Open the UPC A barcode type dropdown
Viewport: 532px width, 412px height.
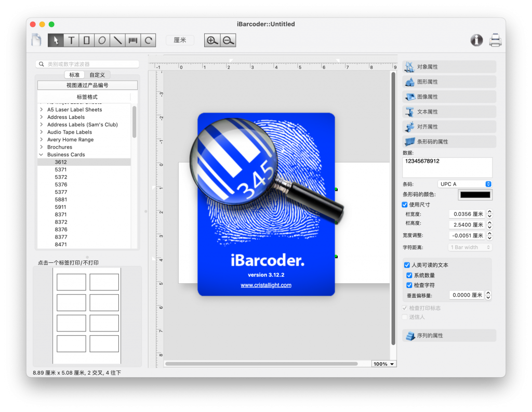(464, 184)
